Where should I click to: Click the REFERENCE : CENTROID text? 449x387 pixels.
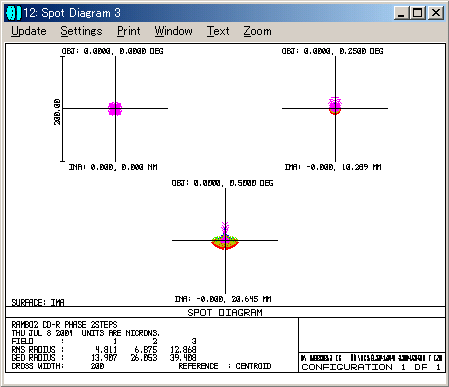point(225,366)
